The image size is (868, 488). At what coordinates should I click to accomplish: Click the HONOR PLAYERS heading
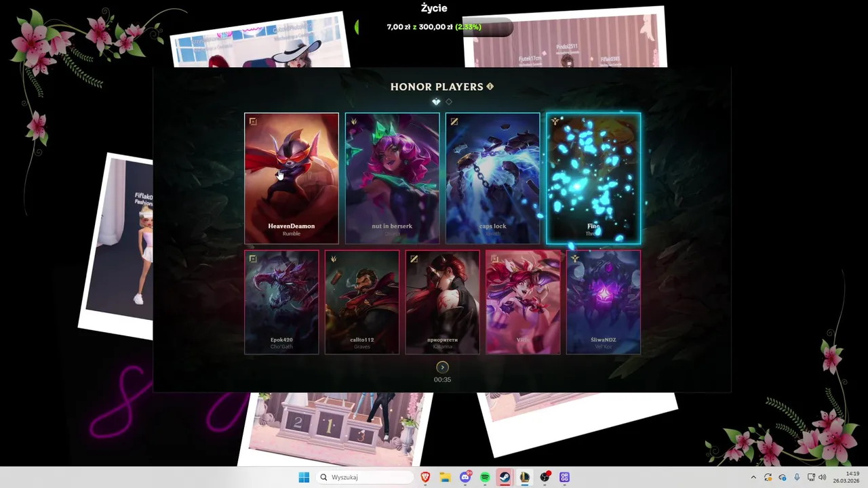[x=437, y=87]
